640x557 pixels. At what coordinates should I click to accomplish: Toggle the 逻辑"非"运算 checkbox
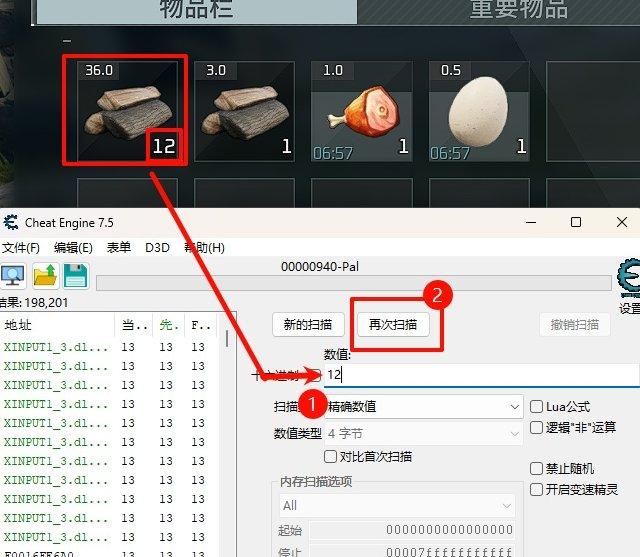536,428
